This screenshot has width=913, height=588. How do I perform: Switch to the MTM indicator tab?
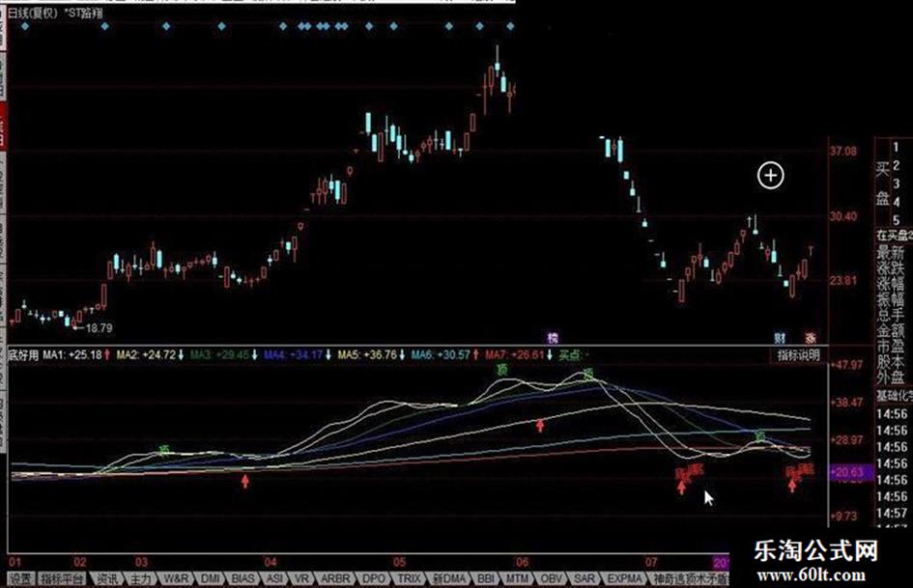coord(517,578)
